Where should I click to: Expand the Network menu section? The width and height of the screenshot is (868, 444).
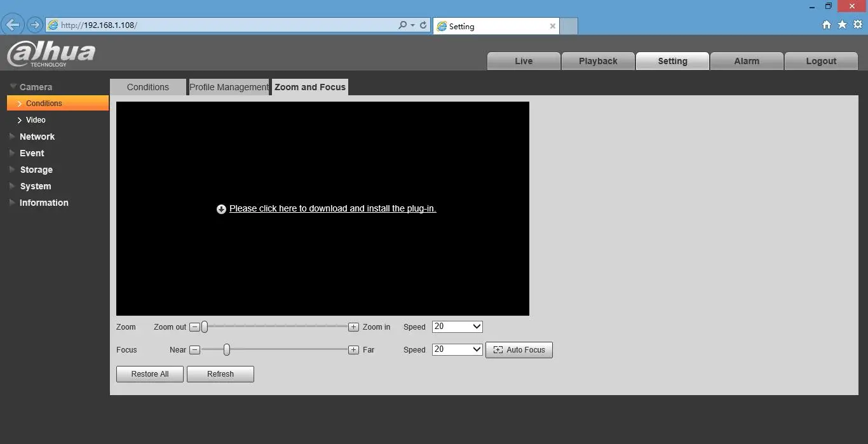pos(37,137)
